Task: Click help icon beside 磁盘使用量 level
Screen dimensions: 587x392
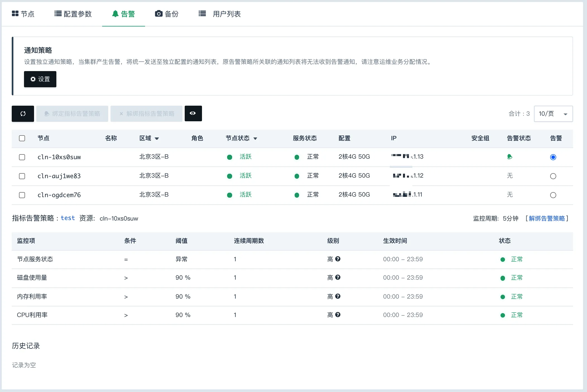Action: 338,277
